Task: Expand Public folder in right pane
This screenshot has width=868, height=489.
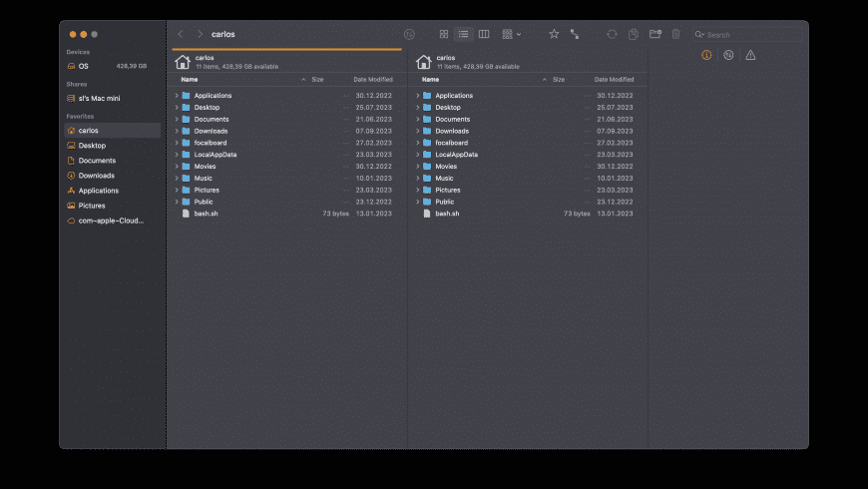Action: 417,202
